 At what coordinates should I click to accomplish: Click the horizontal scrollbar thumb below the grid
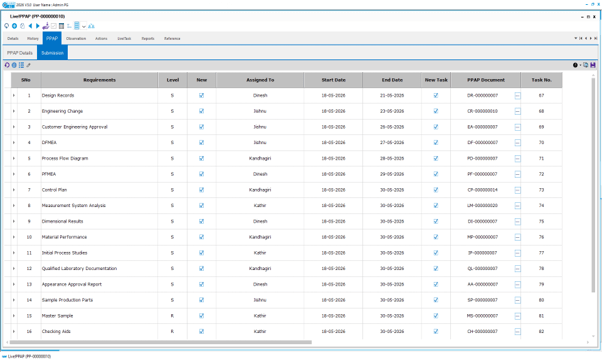click(x=160, y=342)
